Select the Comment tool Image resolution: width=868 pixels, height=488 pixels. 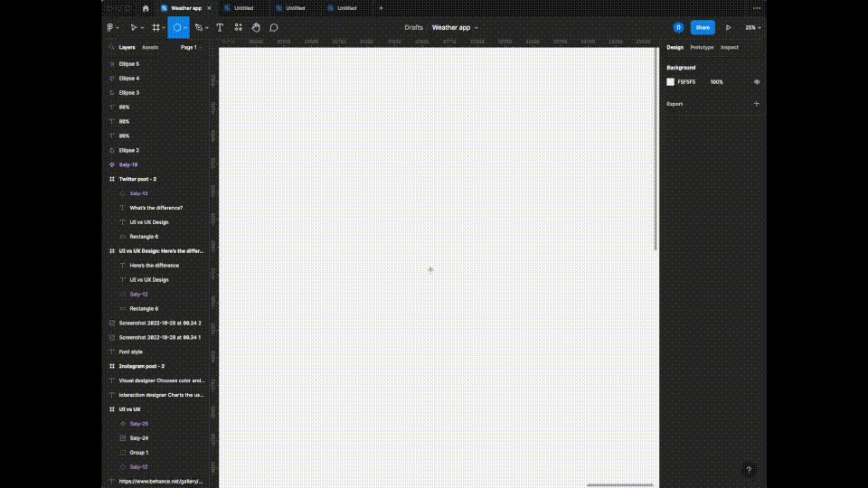[x=273, y=28]
